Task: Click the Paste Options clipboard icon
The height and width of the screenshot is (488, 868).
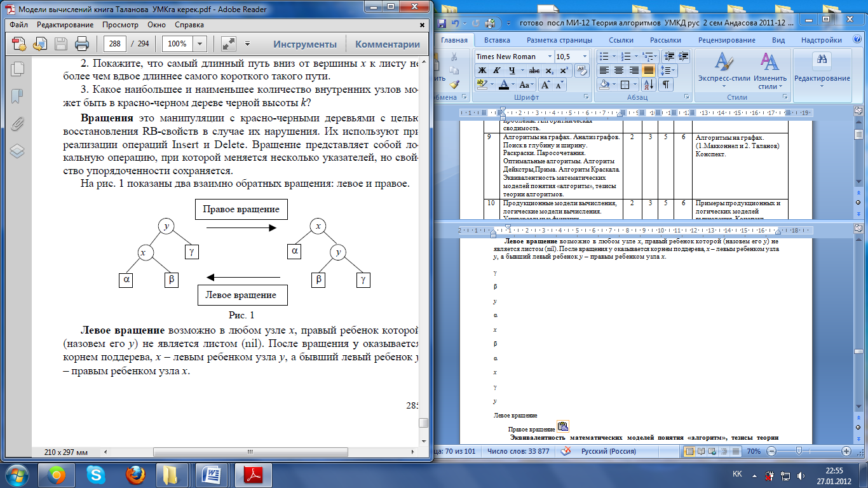Action: (563, 426)
